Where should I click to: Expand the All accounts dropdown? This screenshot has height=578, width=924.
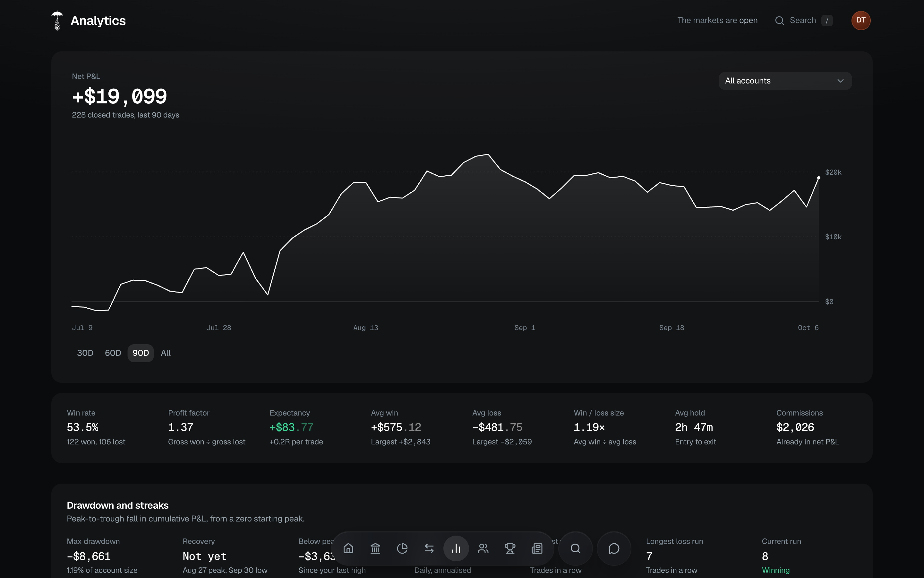coord(785,81)
